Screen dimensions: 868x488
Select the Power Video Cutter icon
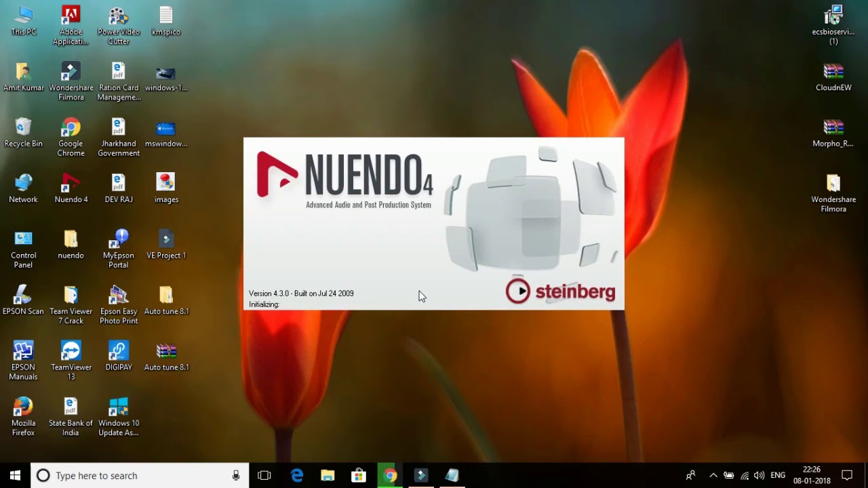(x=119, y=26)
